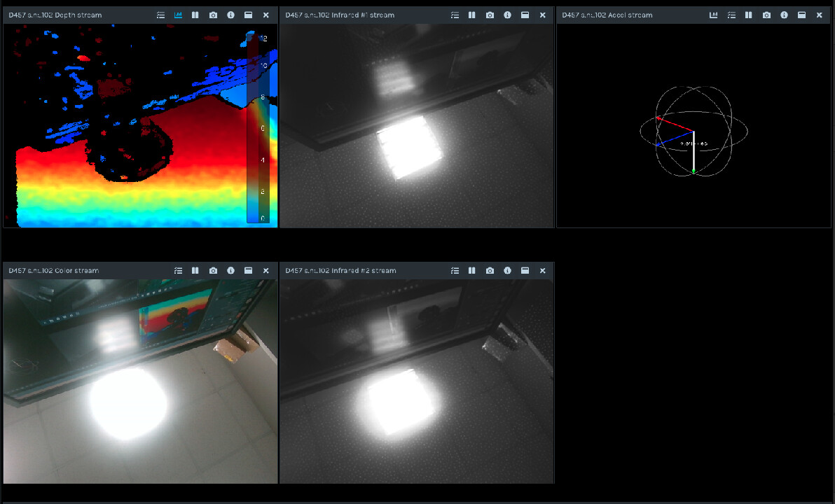Close the Color stream panel
835x504 pixels.
click(x=265, y=270)
